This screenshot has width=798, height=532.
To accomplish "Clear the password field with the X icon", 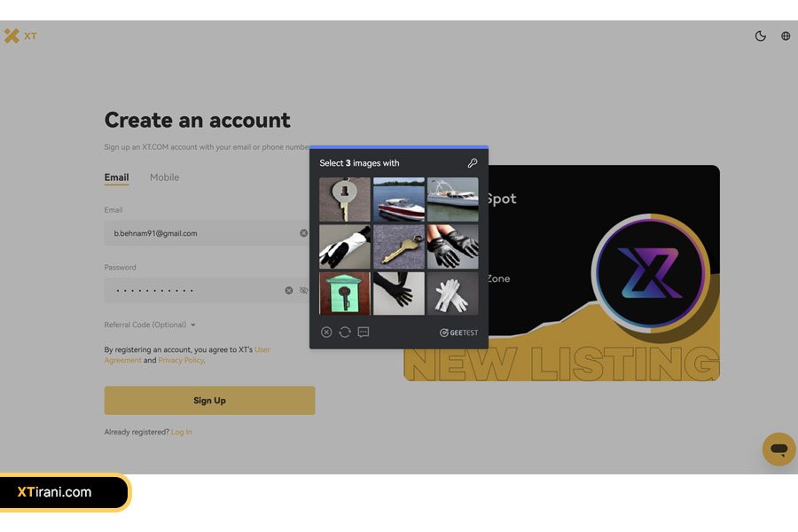I will pos(288,290).
